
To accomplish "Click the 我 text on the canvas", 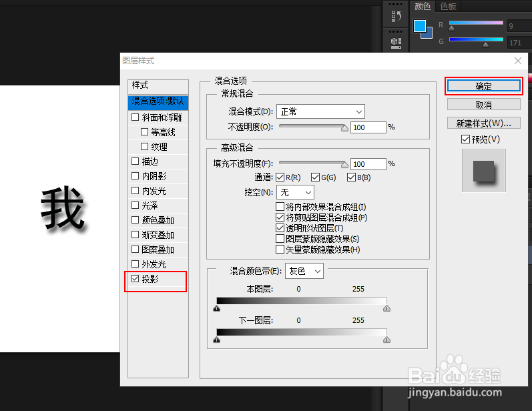I will tap(63, 208).
